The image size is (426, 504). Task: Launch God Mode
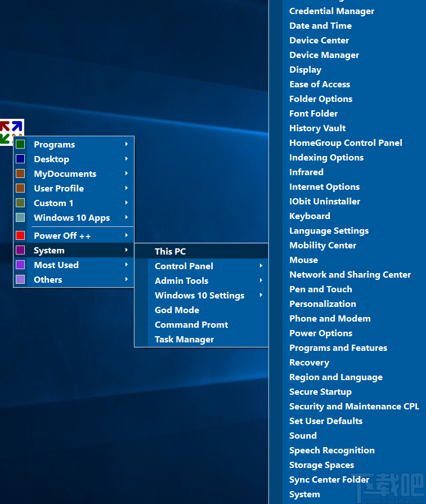[201, 310]
